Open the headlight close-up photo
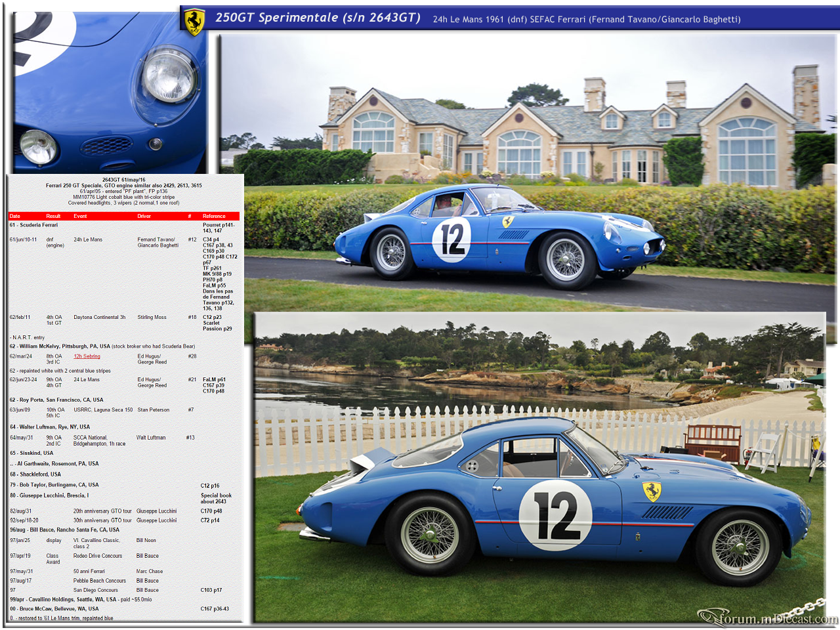 pos(110,93)
